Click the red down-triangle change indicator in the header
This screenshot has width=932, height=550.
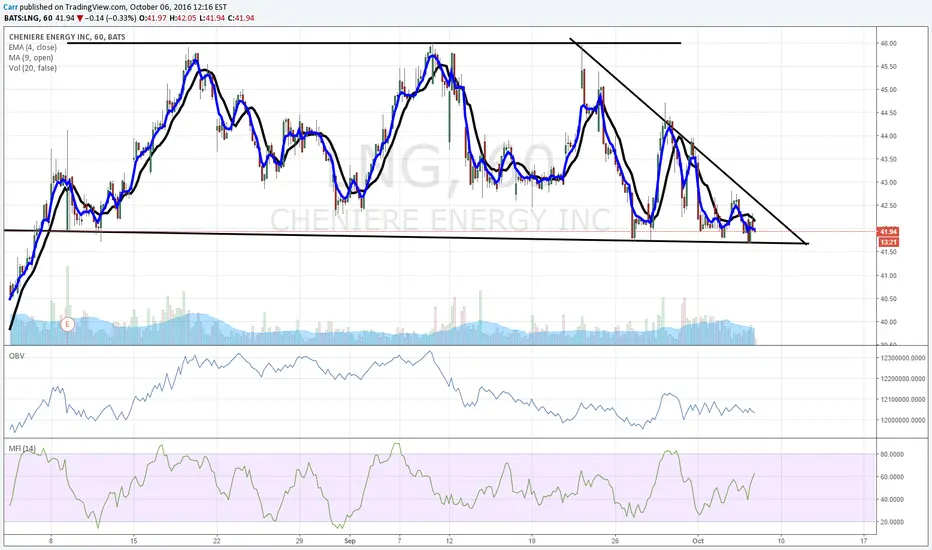(80, 18)
